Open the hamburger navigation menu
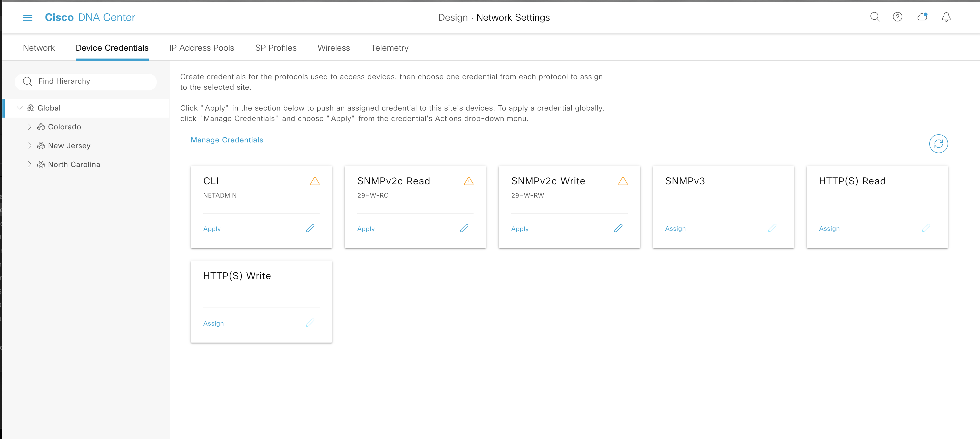Image resolution: width=980 pixels, height=439 pixels. pyautogui.click(x=27, y=18)
